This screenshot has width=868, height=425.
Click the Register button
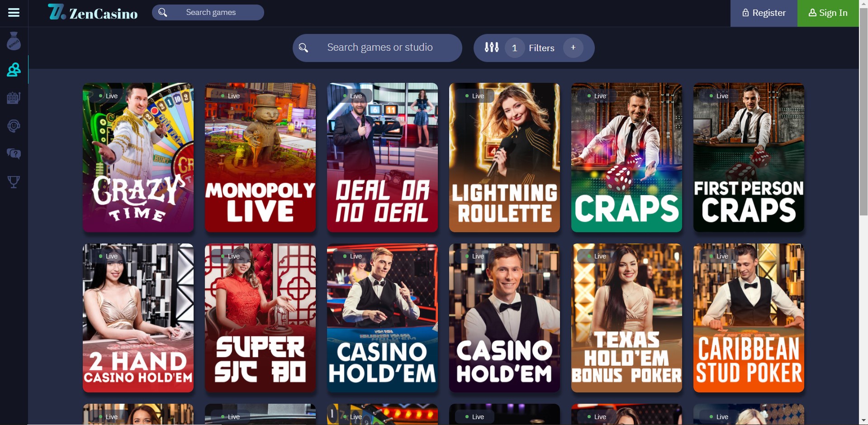(764, 13)
